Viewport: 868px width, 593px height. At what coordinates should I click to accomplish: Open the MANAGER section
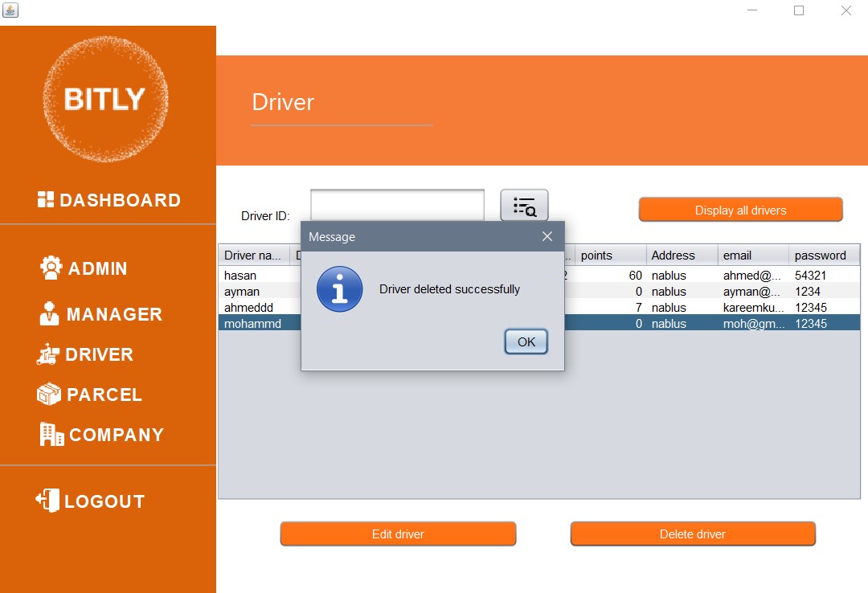coord(114,314)
